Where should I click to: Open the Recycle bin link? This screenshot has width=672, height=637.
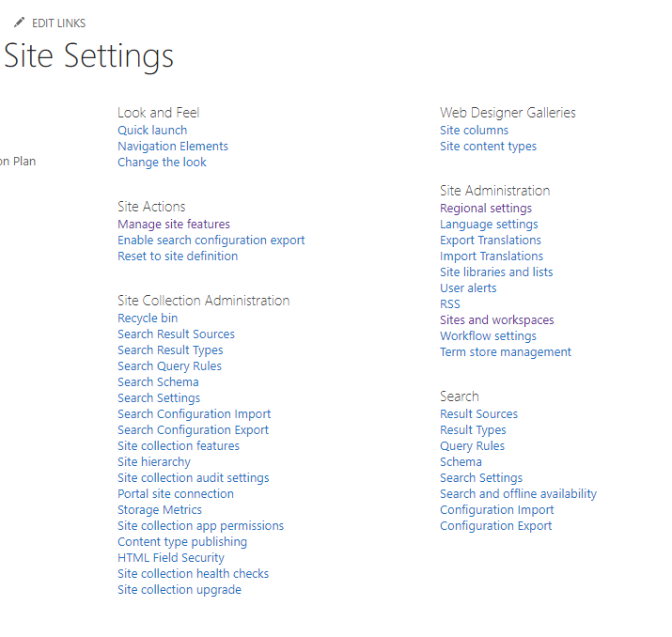(x=148, y=318)
